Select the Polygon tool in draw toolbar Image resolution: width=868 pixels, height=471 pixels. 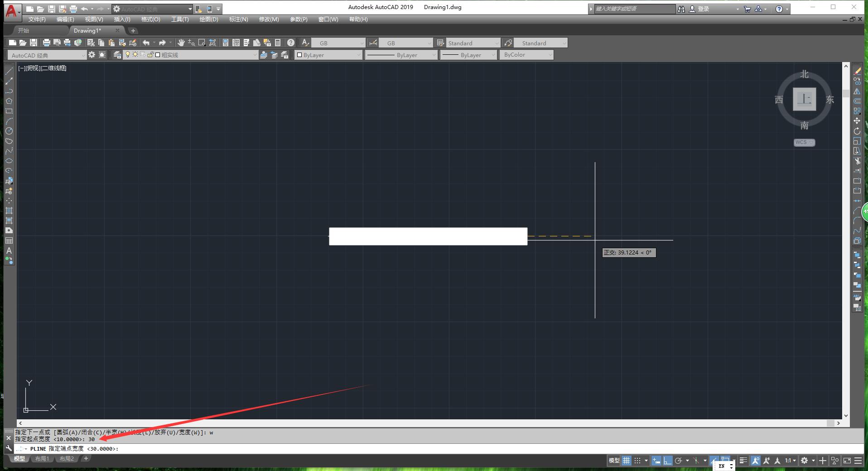click(x=9, y=101)
